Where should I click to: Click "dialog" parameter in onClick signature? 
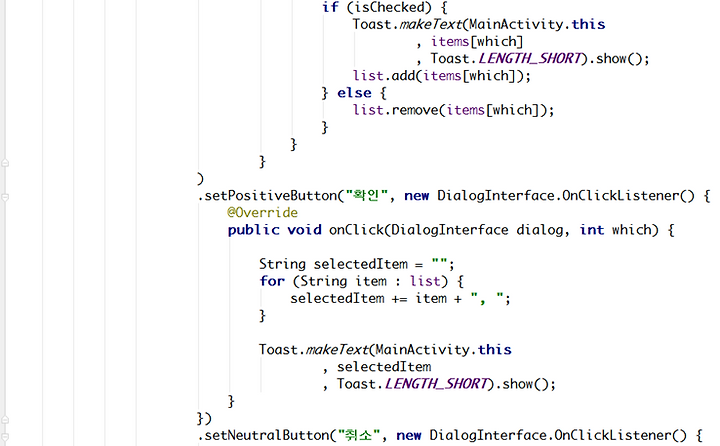[x=540, y=230]
